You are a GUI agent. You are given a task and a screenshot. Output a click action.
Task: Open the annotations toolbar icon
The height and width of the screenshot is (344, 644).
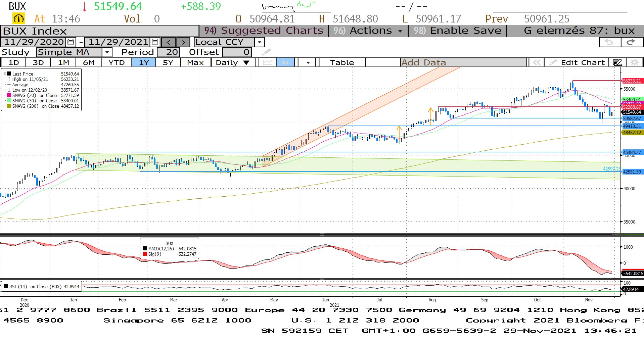click(x=617, y=62)
